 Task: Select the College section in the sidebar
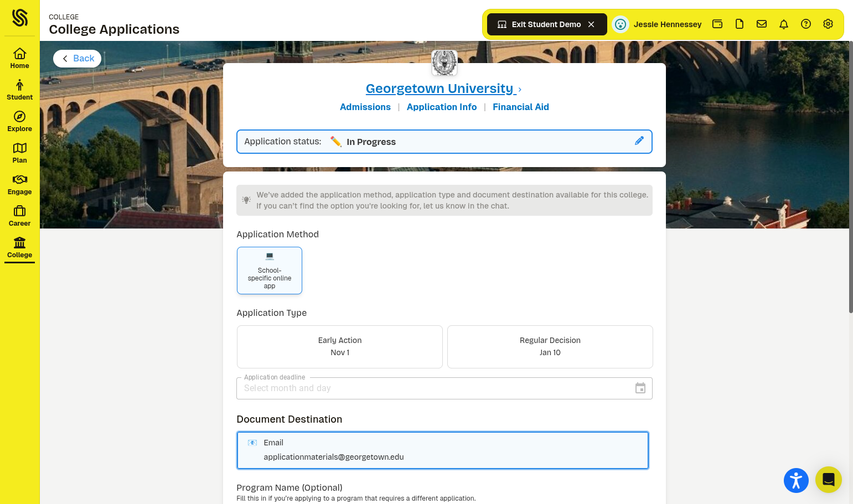[20, 247]
